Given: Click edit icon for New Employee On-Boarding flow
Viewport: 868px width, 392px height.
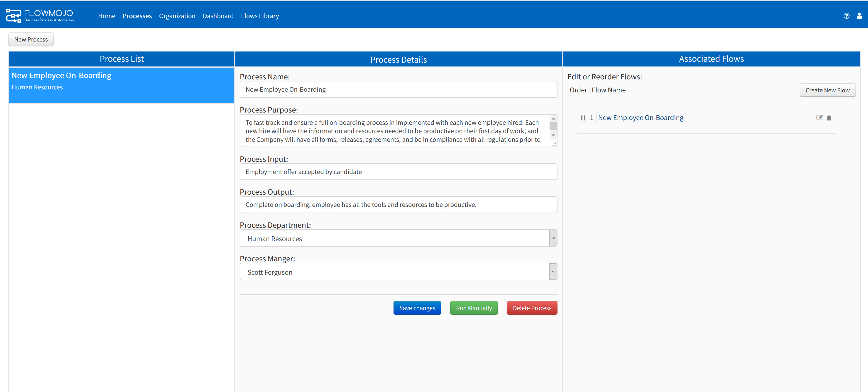Looking at the screenshot, I should [x=819, y=118].
